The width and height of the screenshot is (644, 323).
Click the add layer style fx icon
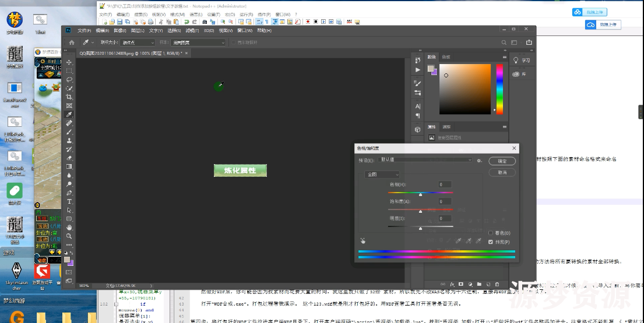pyautogui.click(x=452, y=284)
